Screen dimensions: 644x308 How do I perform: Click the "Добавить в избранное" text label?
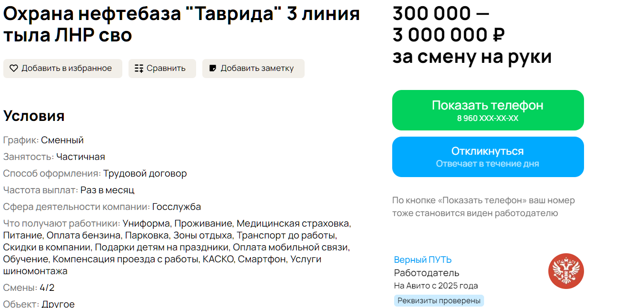coord(67,69)
